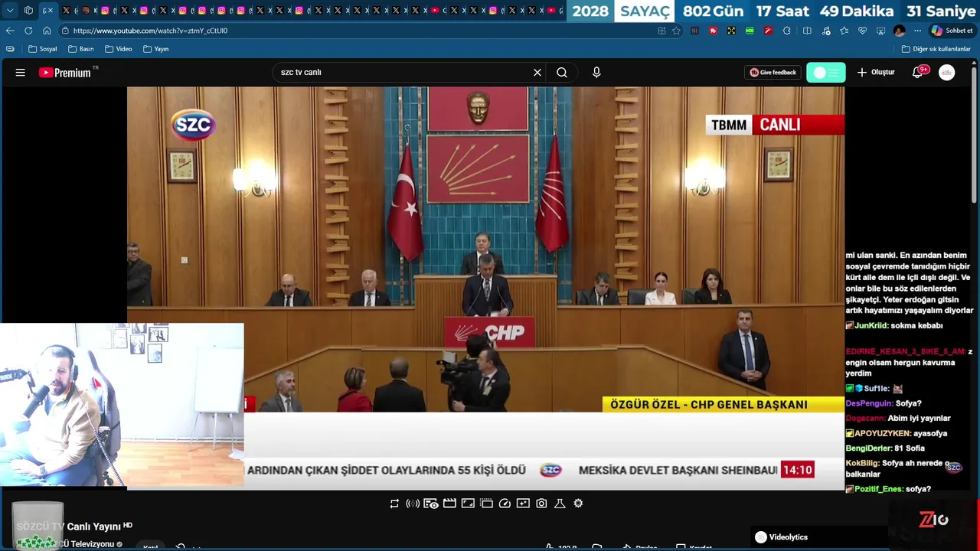This screenshot has height=551, width=980.
Task: Click the APOYUZYKEN chat username
Action: pyautogui.click(x=883, y=433)
